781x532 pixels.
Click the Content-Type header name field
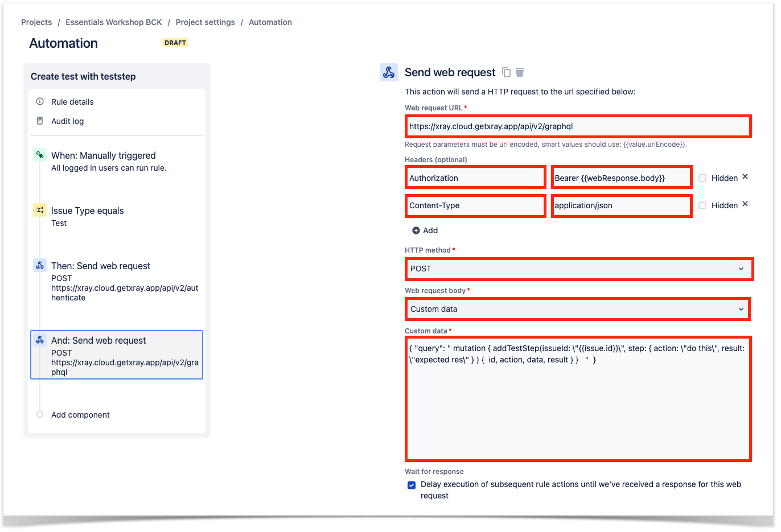click(475, 205)
